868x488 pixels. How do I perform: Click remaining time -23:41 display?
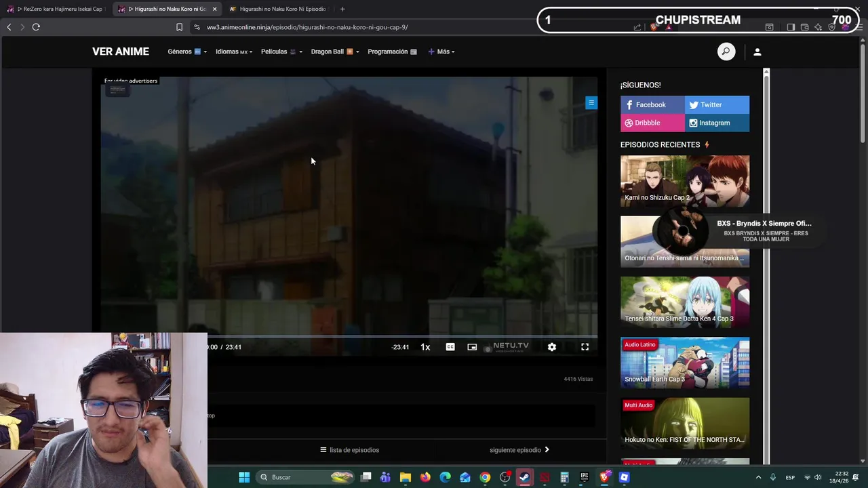[400, 347]
